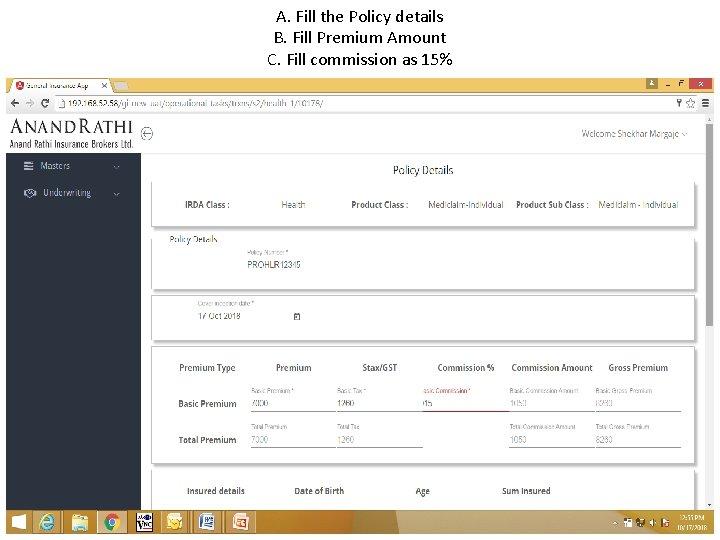This screenshot has height=540, width=720.
Task: Click the Total Gross Premium field
Action: click(x=638, y=439)
